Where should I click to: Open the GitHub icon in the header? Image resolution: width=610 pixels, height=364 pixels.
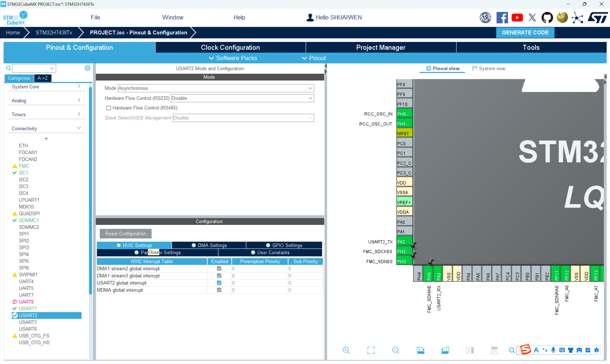(x=547, y=18)
